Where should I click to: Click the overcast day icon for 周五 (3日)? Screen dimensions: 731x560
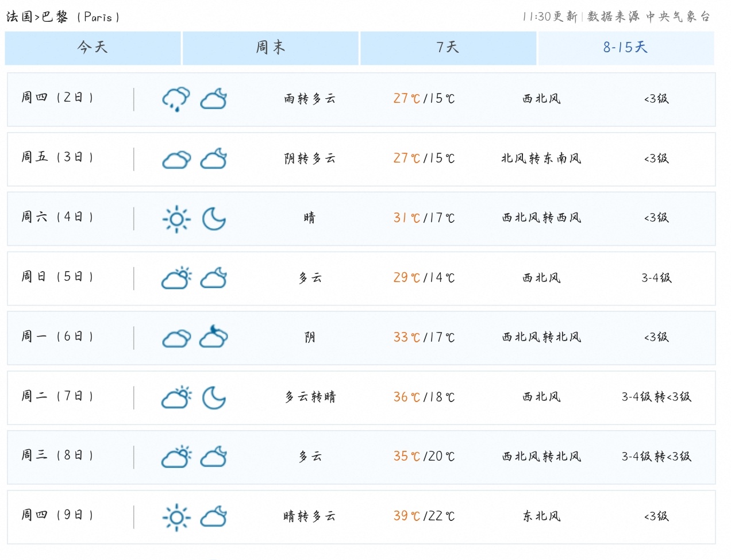click(176, 159)
